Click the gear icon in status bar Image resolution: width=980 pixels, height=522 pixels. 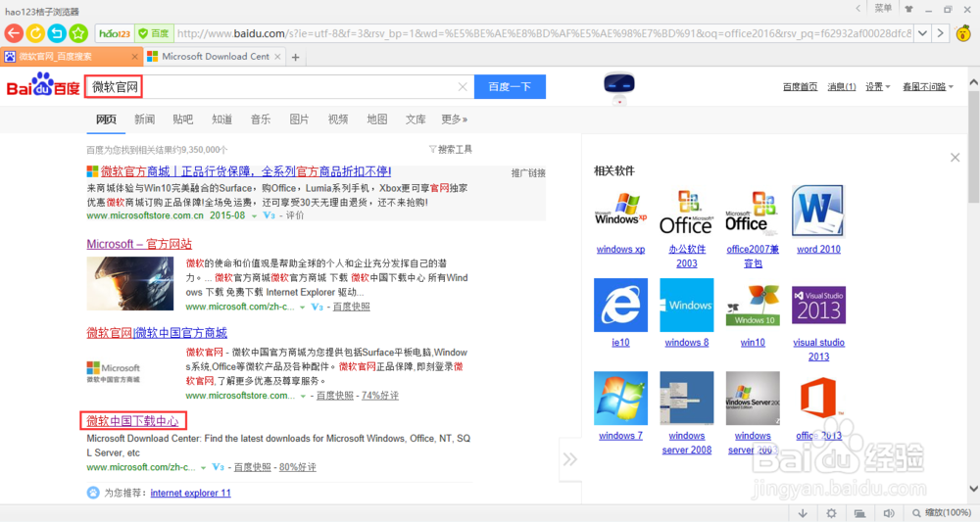(831, 513)
